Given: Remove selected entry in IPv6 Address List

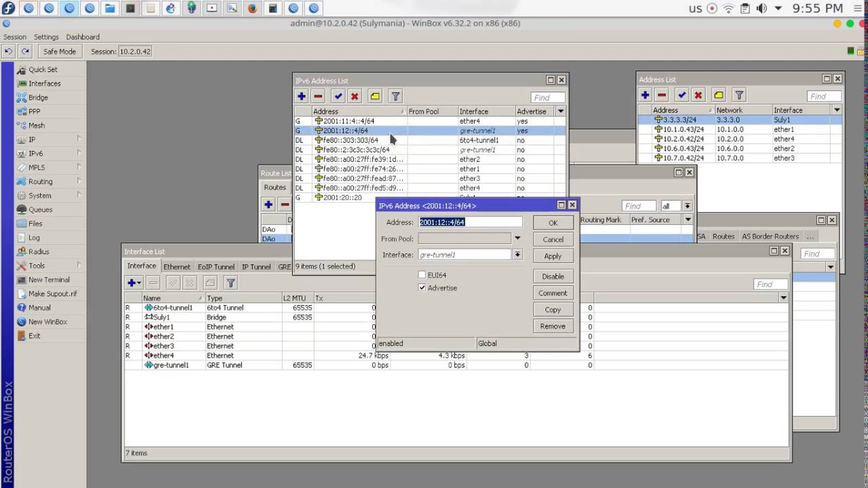Looking at the screenshot, I should coord(318,96).
